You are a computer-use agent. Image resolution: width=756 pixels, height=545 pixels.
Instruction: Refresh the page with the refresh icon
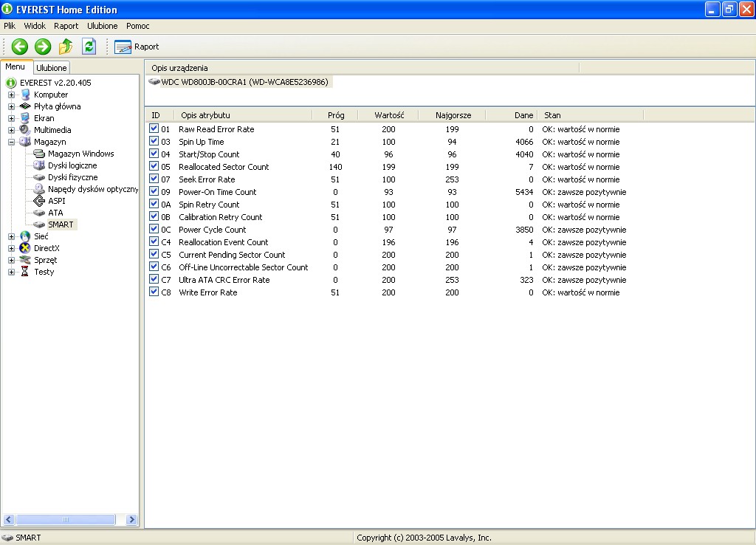click(89, 47)
